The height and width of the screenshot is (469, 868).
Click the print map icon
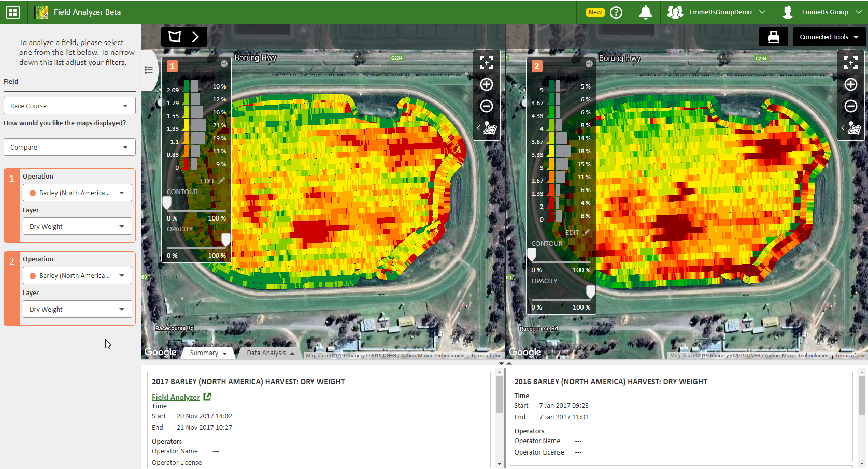(x=773, y=37)
